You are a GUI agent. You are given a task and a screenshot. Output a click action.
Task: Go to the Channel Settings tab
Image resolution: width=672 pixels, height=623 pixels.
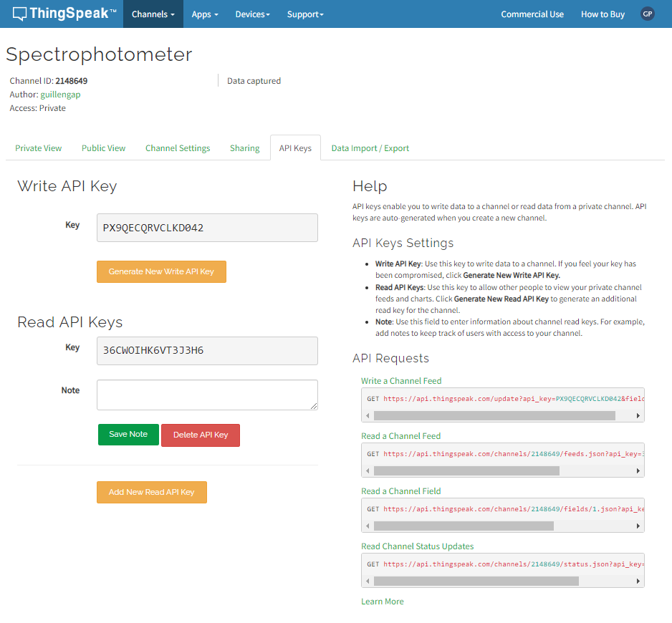click(178, 148)
